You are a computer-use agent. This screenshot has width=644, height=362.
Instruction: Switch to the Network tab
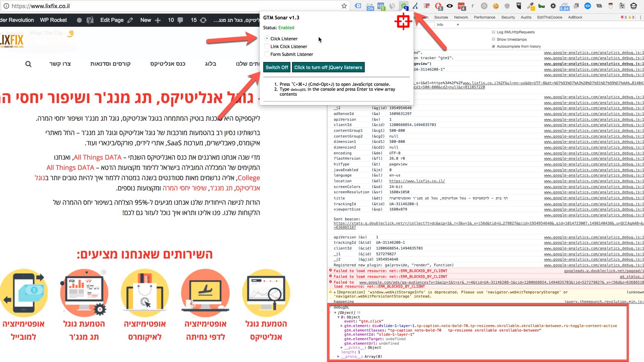(x=461, y=17)
